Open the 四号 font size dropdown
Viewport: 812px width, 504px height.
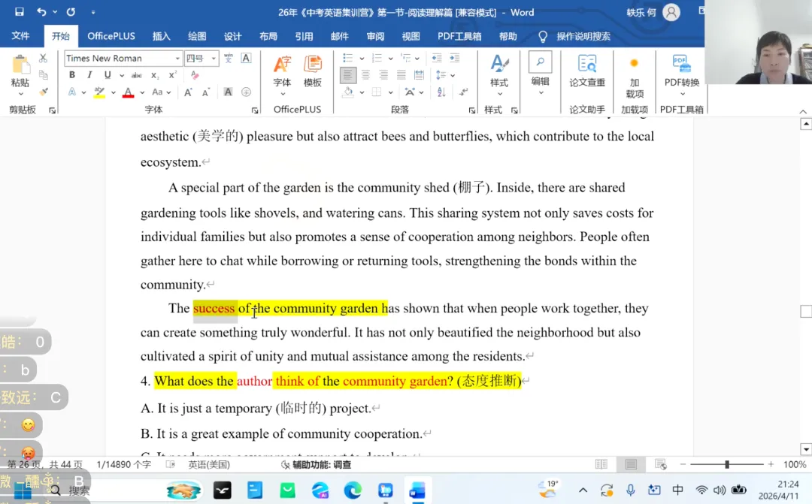point(214,58)
